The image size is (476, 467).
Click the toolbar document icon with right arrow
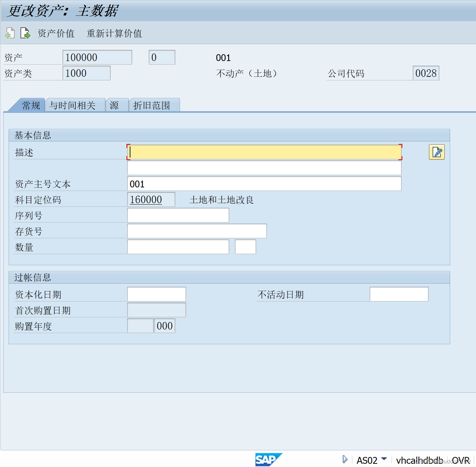pyautogui.click(x=25, y=33)
